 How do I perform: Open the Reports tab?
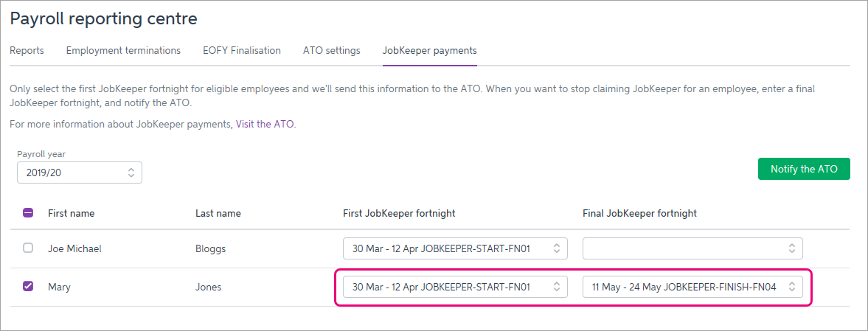pos(27,51)
